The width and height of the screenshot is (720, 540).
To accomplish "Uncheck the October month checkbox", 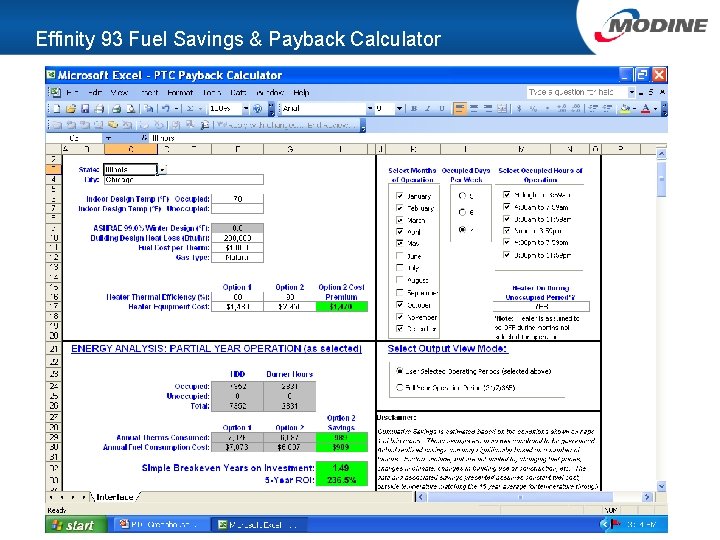I will coord(399,304).
